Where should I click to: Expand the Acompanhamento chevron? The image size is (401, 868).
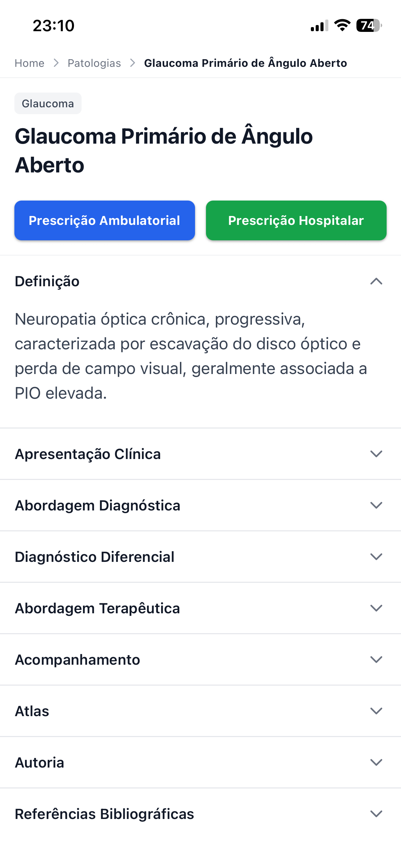[376, 660]
